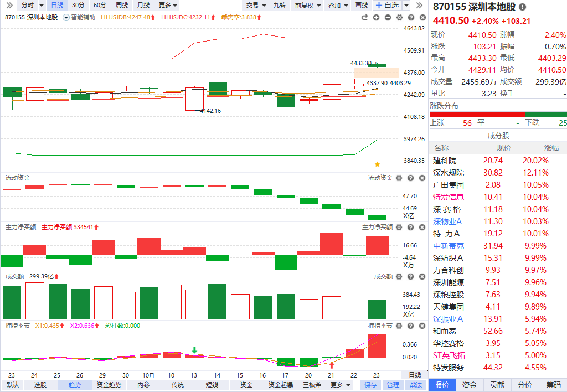Image resolution: width=567 pixels, height=392 pixels.
Task: Close the 捕捞季节 indicator panel
Action: click(422, 326)
